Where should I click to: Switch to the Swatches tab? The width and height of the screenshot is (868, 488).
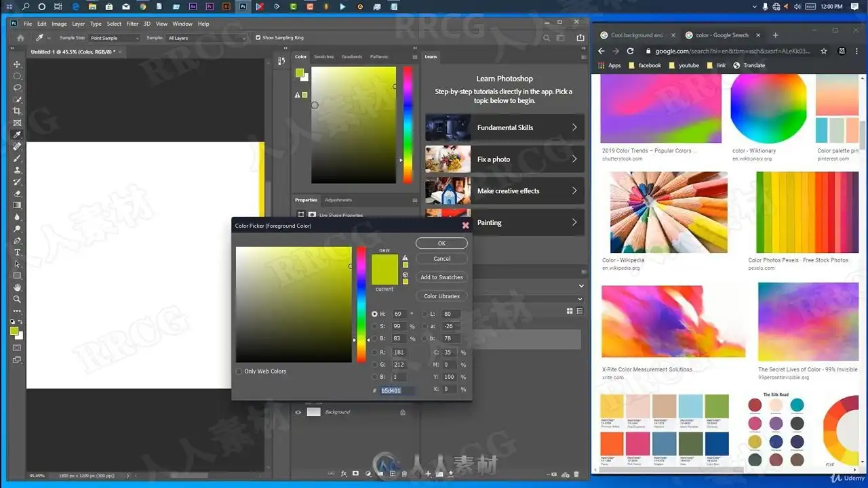pos(323,57)
